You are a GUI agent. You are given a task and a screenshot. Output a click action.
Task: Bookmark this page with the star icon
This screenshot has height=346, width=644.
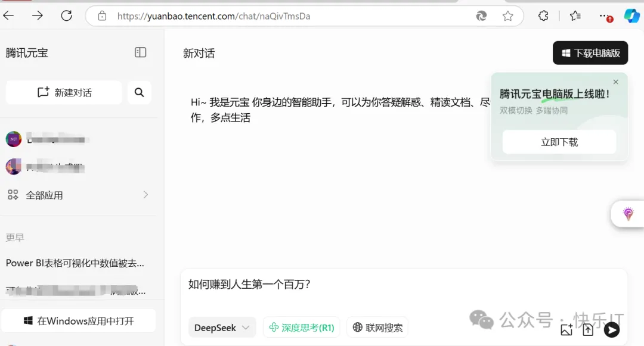click(x=507, y=16)
